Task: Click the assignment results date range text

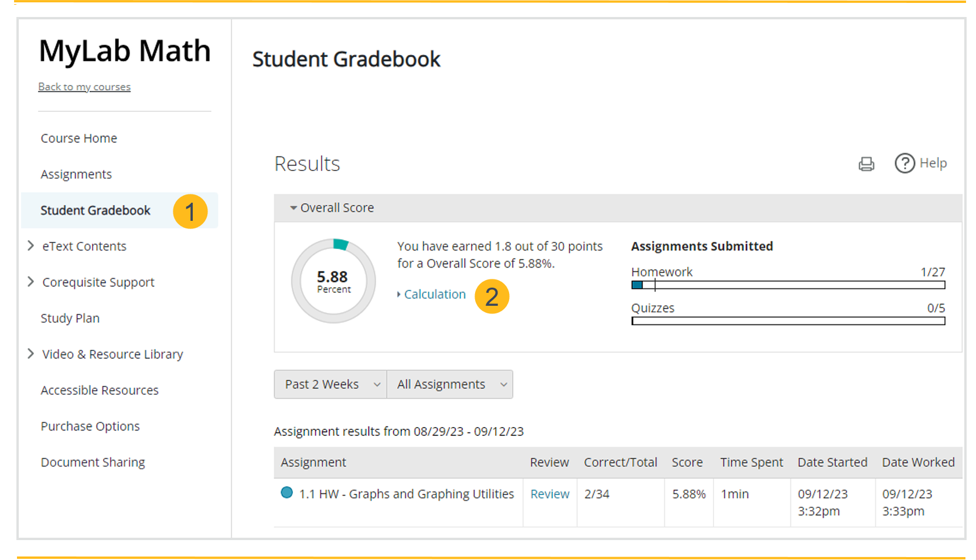Action: click(399, 431)
